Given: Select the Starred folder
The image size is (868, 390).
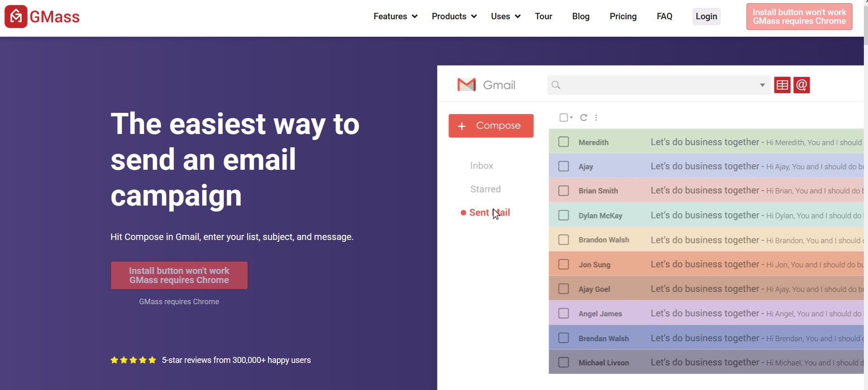Looking at the screenshot, I should (485, 189).
